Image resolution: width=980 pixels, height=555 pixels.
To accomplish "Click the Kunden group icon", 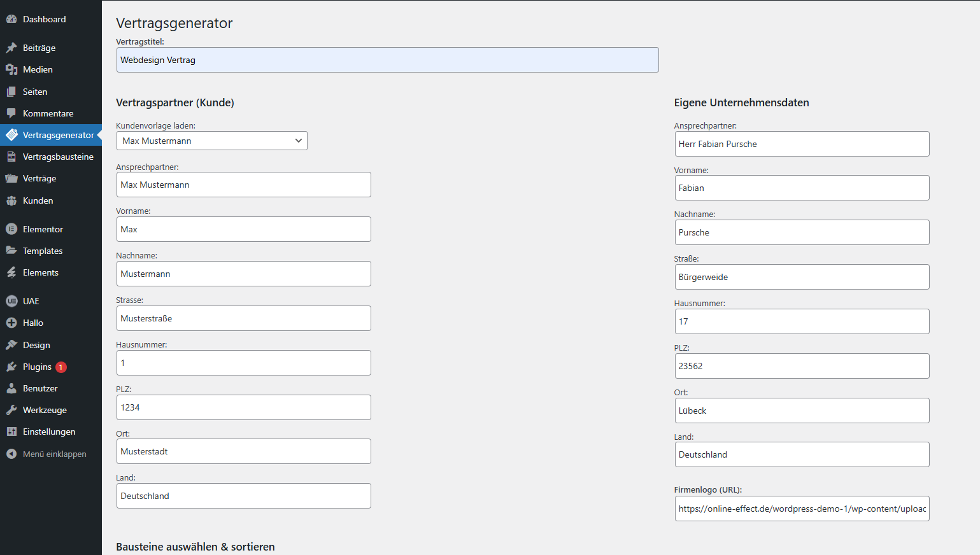I will (x=11, y=200).
